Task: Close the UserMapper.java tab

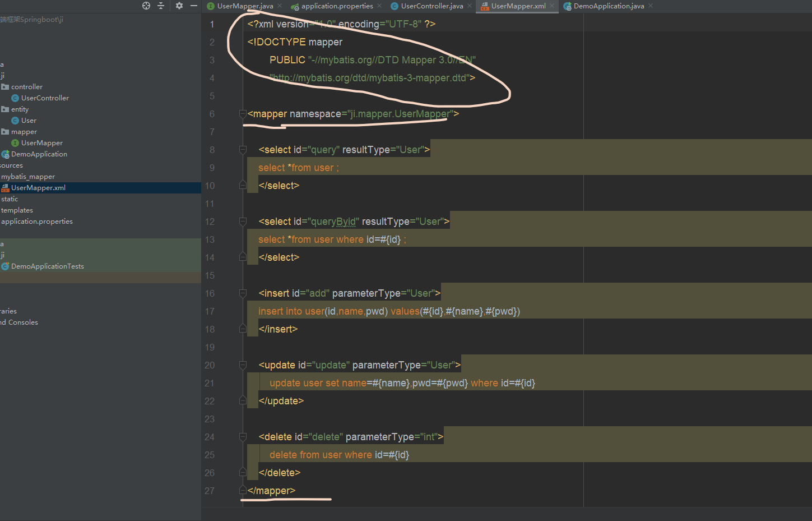Action: [280, 6]
